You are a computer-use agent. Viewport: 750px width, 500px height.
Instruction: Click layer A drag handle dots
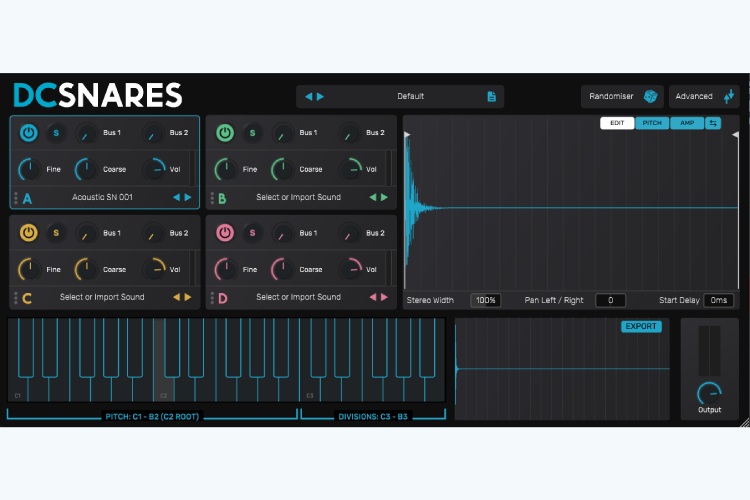[x=16, y=198]
